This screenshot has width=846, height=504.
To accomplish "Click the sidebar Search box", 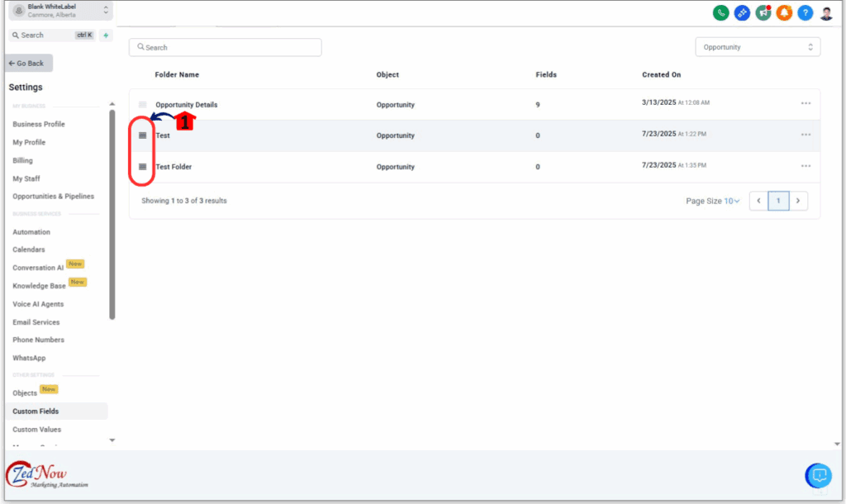I will (52, 35).
